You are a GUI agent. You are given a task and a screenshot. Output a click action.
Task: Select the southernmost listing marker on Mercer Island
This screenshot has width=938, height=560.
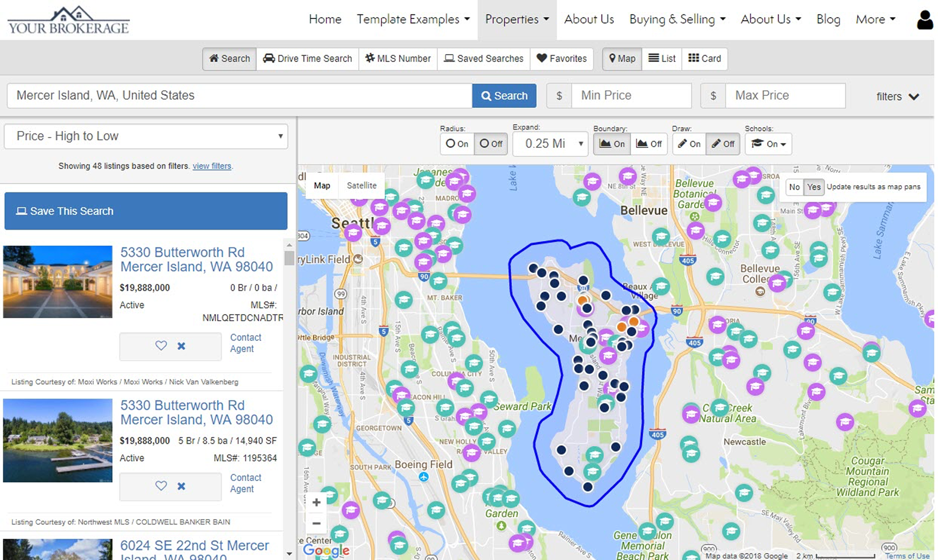(x=588, y=487)
